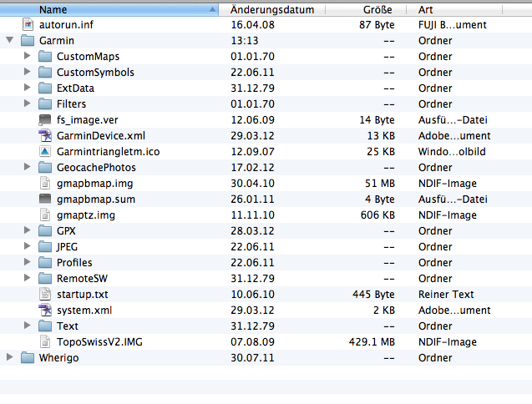Select the fs_image.ver executable icon
Image resolution: width=532 pixels, height=404 pixels.
pyautogui.click(x=45, y=119)
